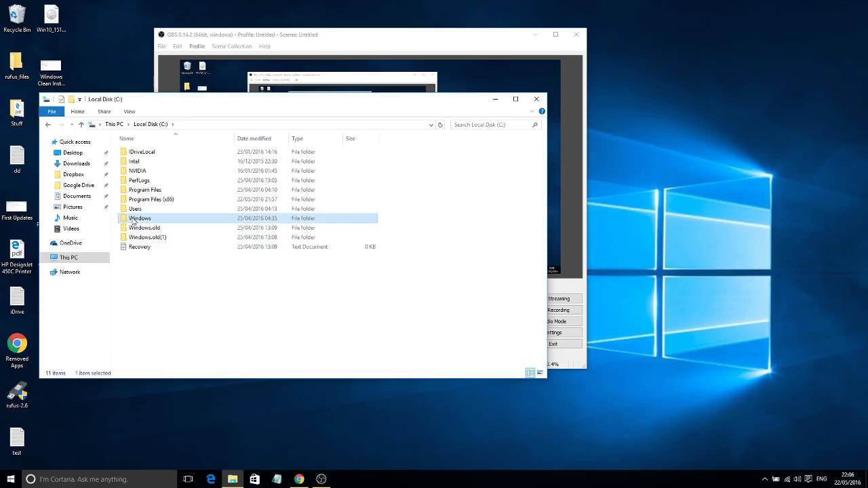Click the New folder icon in quick access toolbar
Image resolution: width=868 pixels, height=488 pixels.
point(71,99)
